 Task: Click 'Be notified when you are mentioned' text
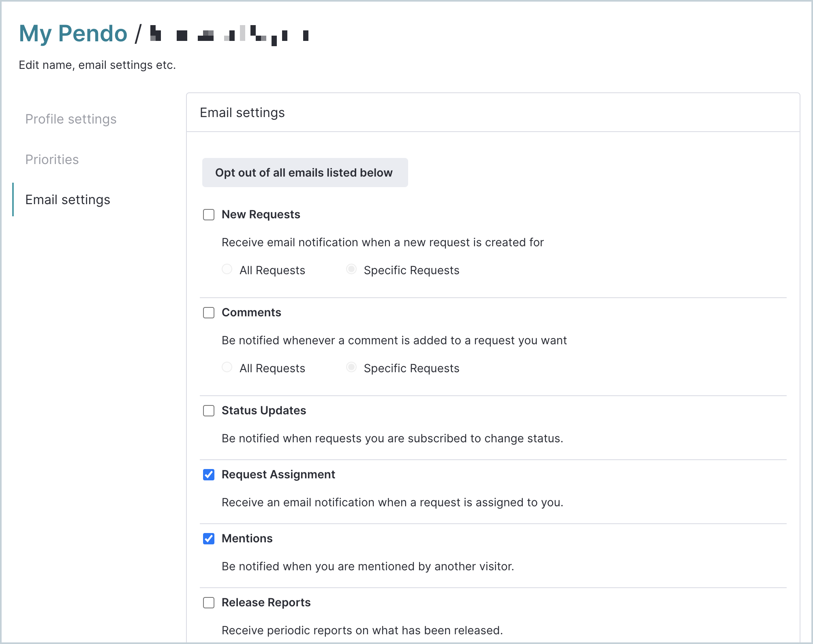[368, 566]
